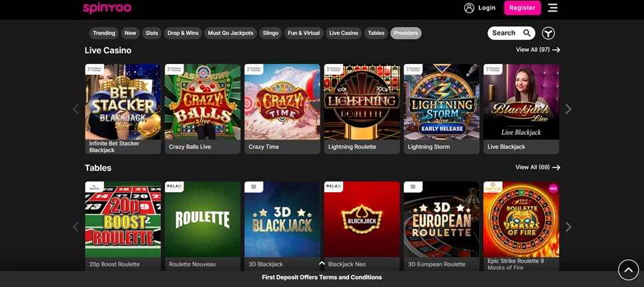The image size is (644, 287).
Task: Click the 'Lightning Storm' game caption
Action: point(429,147)
